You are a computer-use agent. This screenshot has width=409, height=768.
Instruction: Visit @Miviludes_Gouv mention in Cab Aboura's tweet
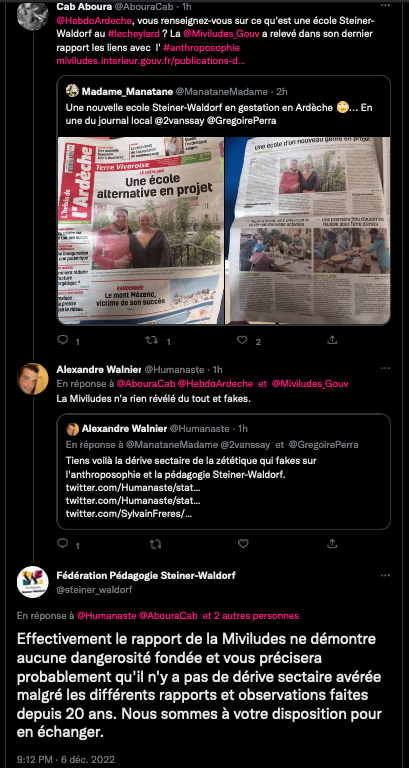click(x=221, y=35)
